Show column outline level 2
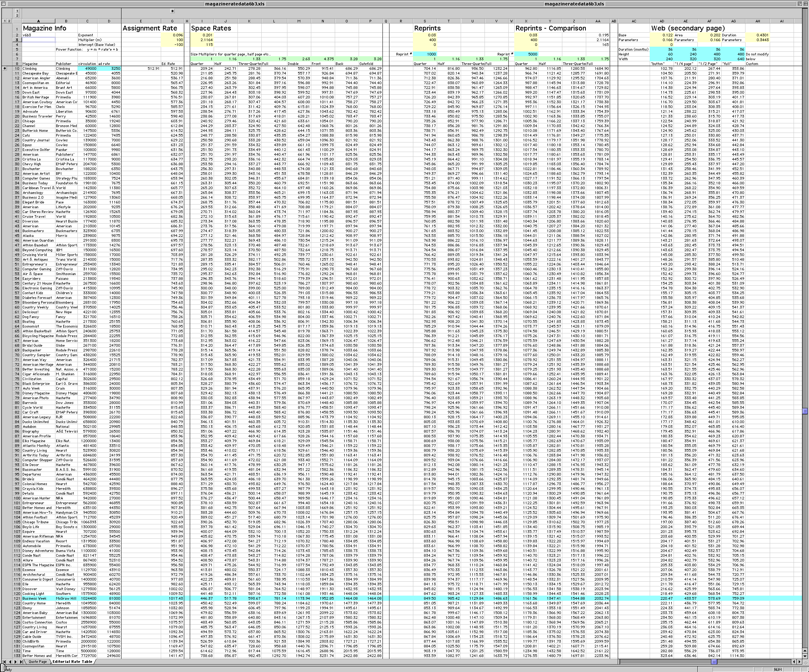Viewport: 809px width, 672px height. 17,16
